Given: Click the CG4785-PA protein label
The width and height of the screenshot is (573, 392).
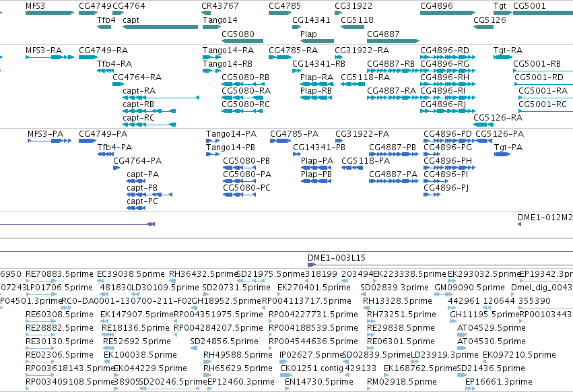Looking at the screenshot, I should tap(294, 134).
